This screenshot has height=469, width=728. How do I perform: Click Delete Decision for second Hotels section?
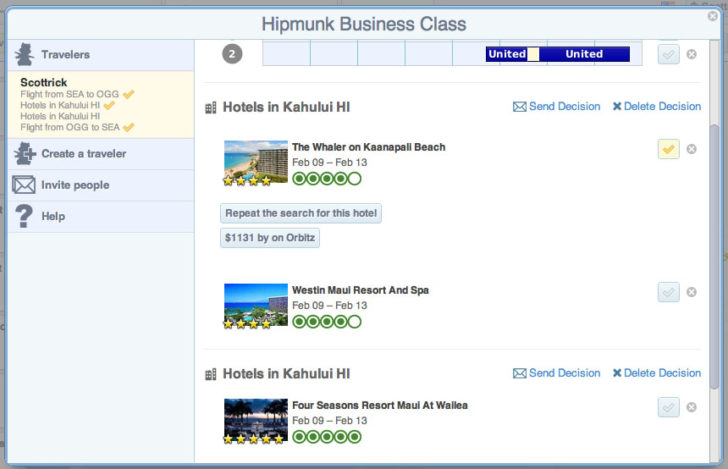point(656,373)
